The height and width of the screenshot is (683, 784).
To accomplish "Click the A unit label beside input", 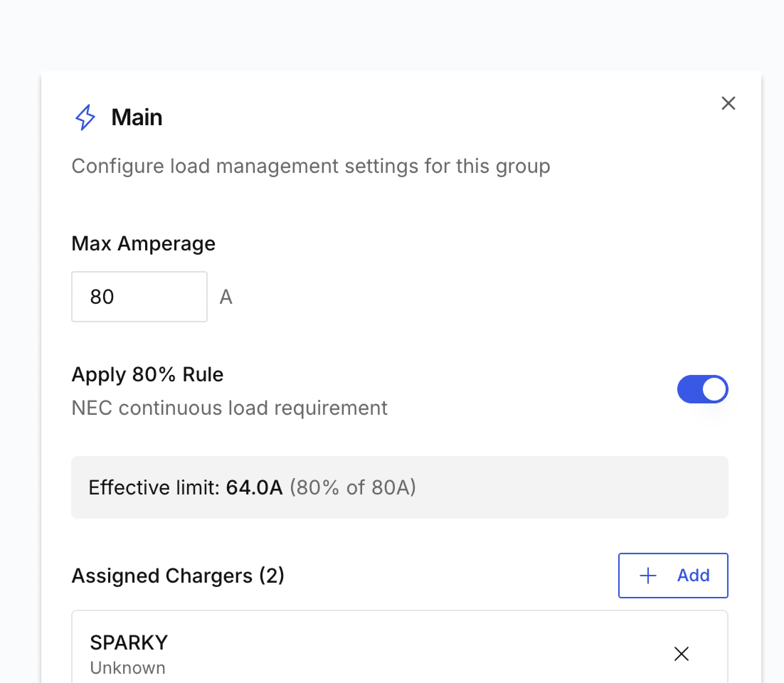I will (x=226, y=297).
